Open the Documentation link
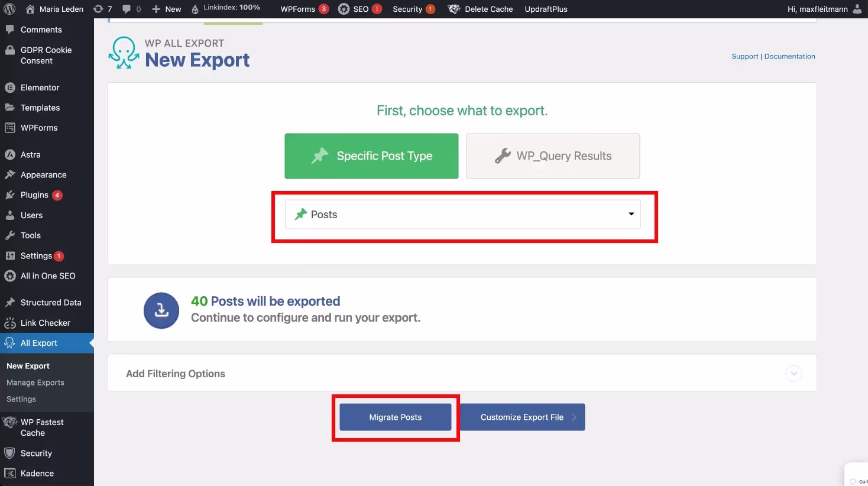Screen dimensions: 868x486 coord(789,57)
